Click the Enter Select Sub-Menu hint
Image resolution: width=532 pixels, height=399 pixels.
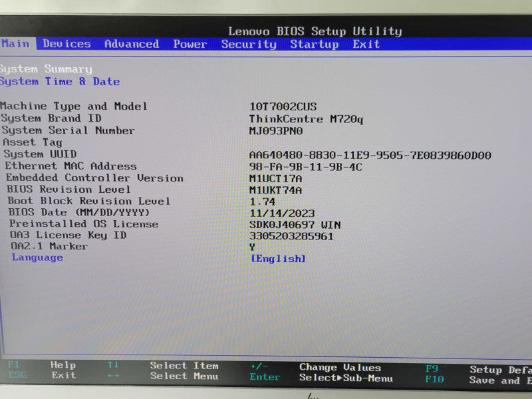click(321, 378)
